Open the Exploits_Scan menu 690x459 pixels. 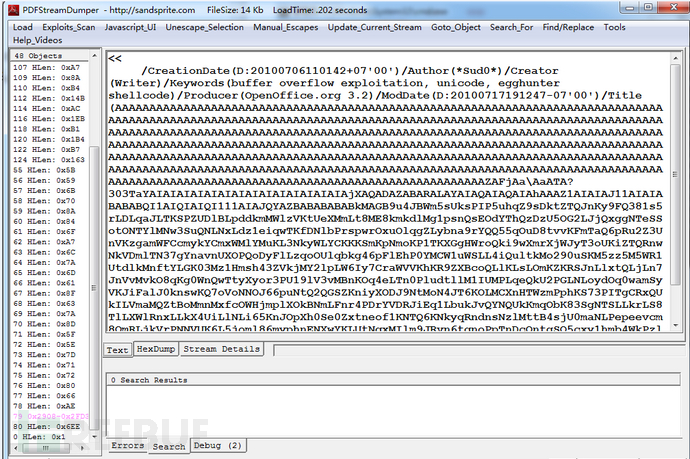tap(69, 27)
